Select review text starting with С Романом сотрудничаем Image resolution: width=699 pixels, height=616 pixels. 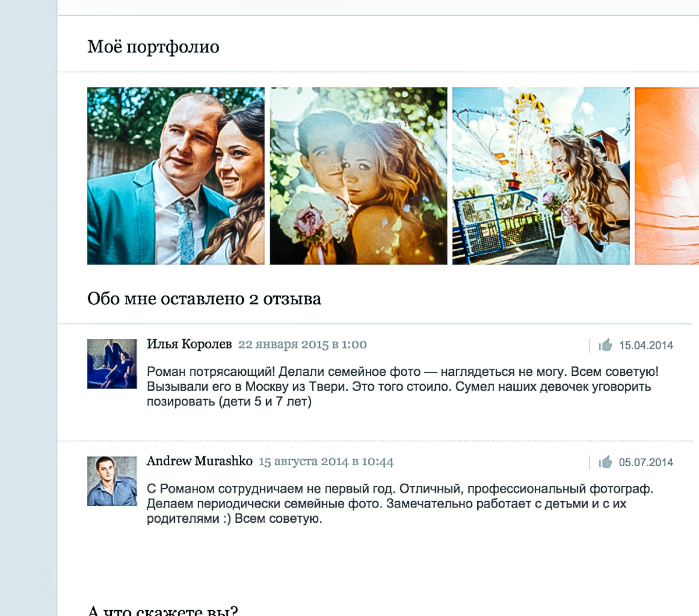click(400, 504)
